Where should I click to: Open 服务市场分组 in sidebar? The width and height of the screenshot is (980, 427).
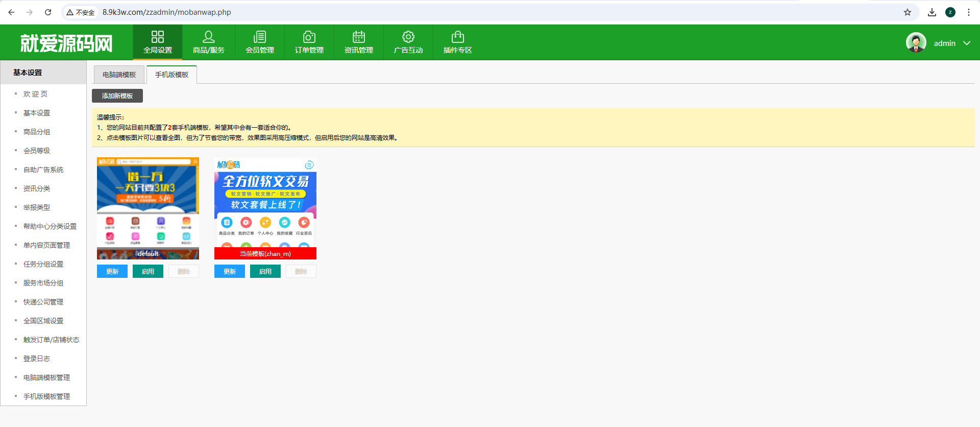tap(43, 283)
